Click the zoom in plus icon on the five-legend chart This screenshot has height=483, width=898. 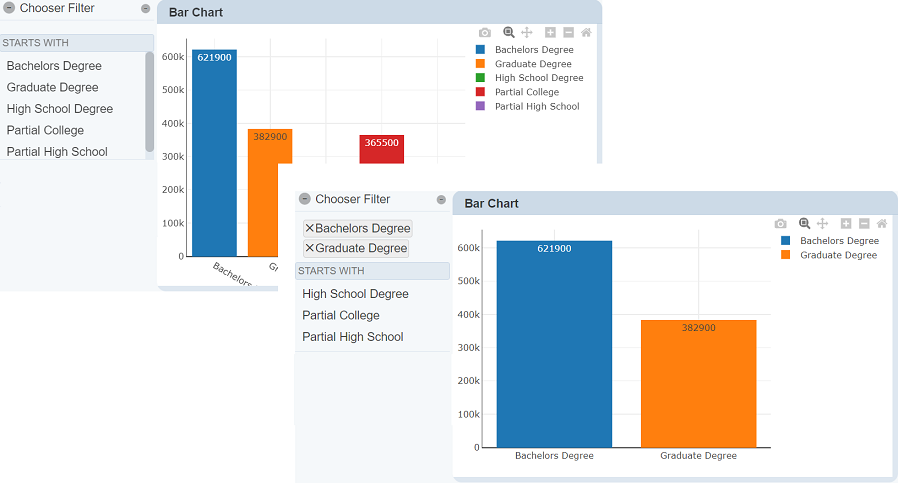[550, 33]
